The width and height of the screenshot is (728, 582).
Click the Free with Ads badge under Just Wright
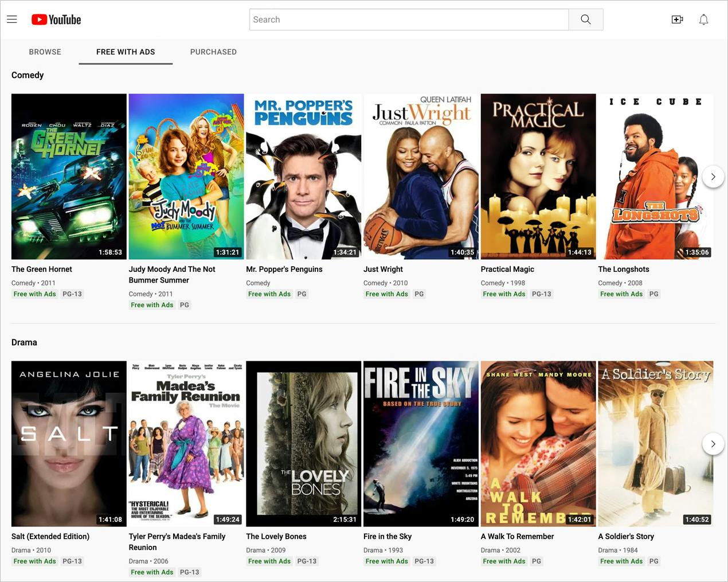point(386,294)
